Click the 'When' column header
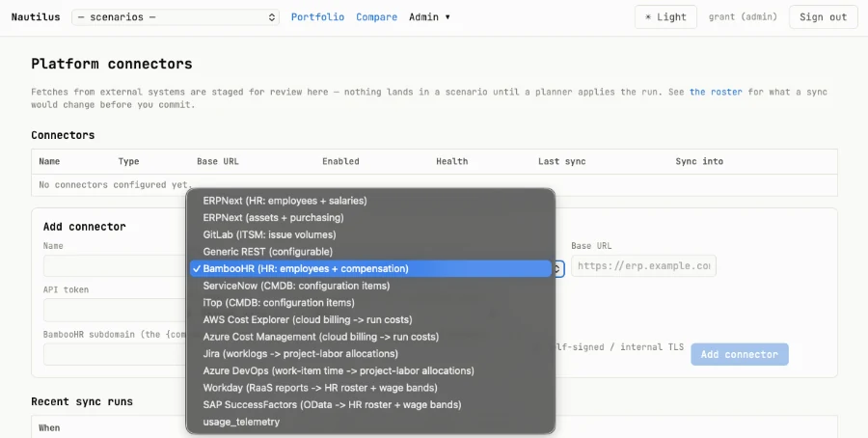Image resolution: width=868 pixels, height=438 pixels. click(x=49, y=428)
